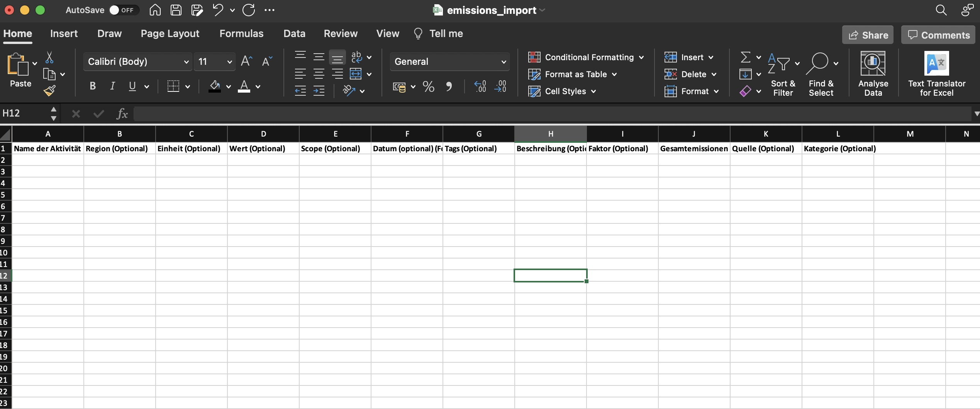Expand the Conditional Formatting menu
The height and width of the screenshot is (409, 980).
586,57
